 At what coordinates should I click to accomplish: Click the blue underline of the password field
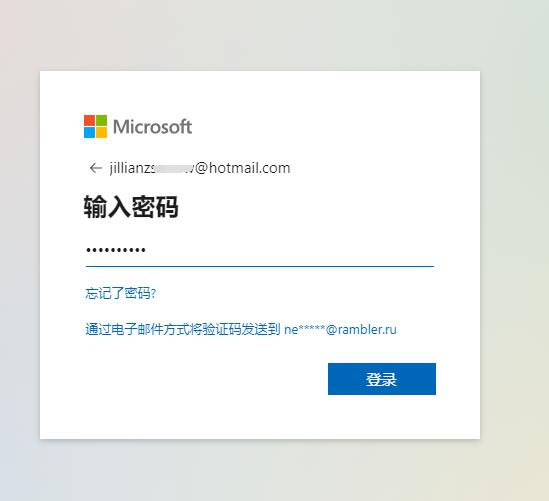point(260,266)
